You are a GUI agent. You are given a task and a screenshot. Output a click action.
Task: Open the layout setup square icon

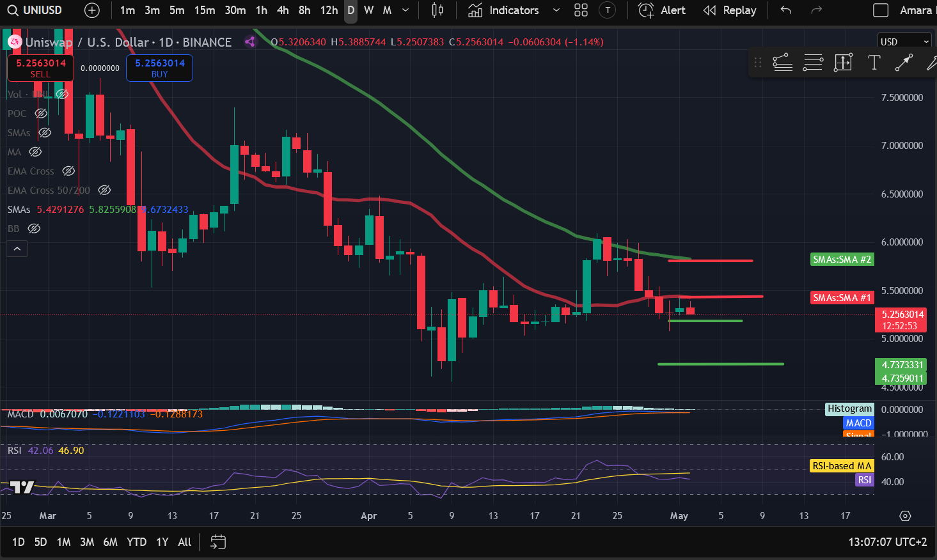point(881,10)
